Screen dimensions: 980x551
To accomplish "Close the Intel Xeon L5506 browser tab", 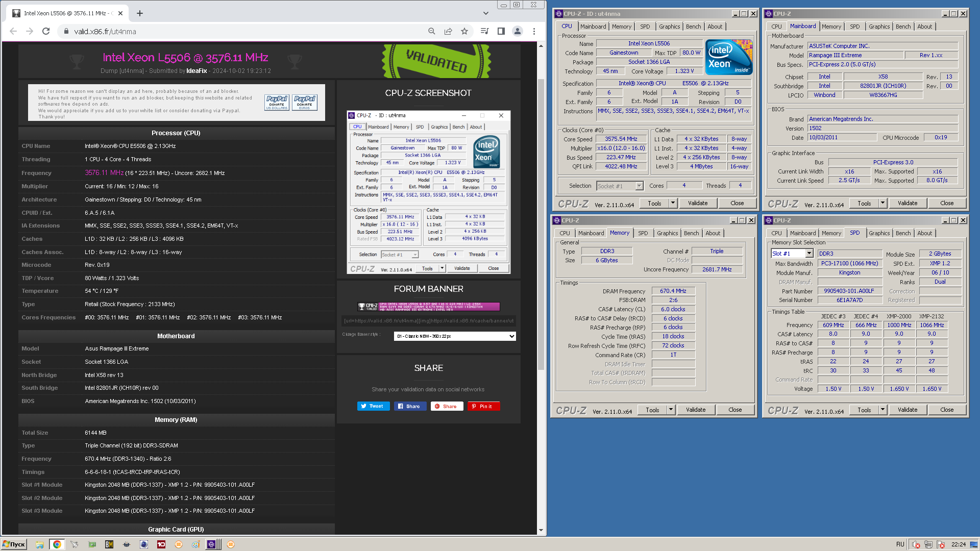I will pos(120,13).
